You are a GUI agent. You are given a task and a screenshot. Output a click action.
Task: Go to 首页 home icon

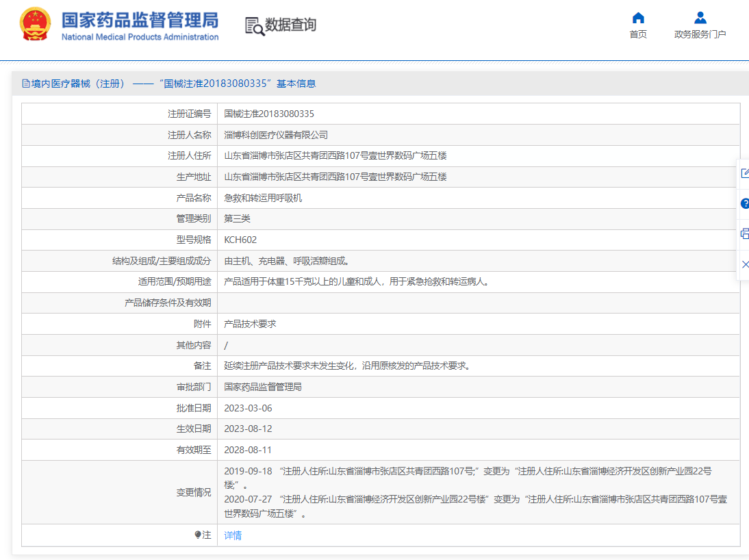(x=638, y=18)
